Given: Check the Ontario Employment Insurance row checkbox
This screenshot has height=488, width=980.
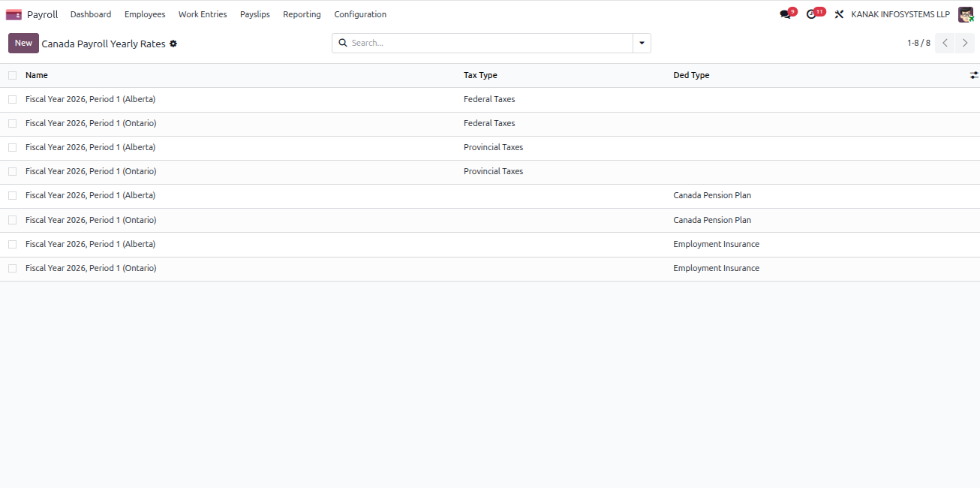Looking at the screenshot, I should coord(12,268).
